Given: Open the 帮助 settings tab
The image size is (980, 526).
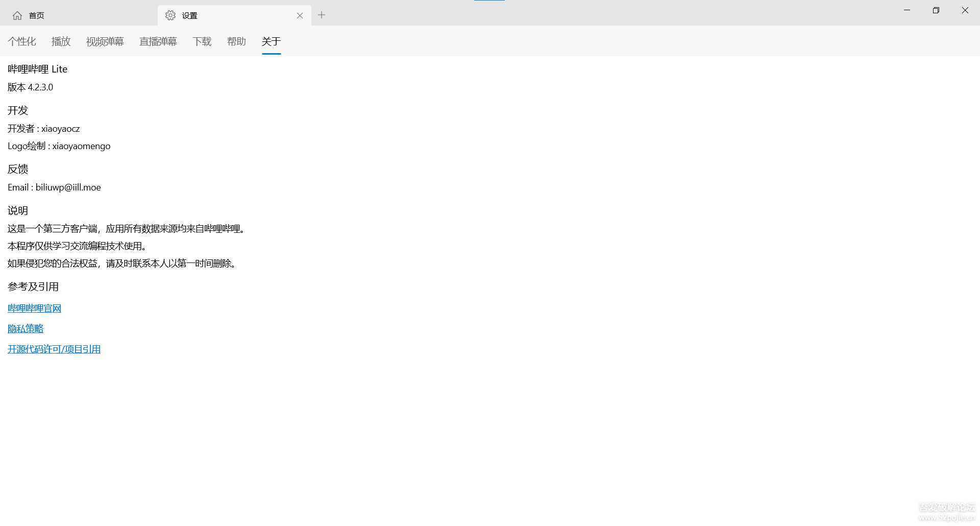Looking at the screenshot, I should click(x=236, y=41).
